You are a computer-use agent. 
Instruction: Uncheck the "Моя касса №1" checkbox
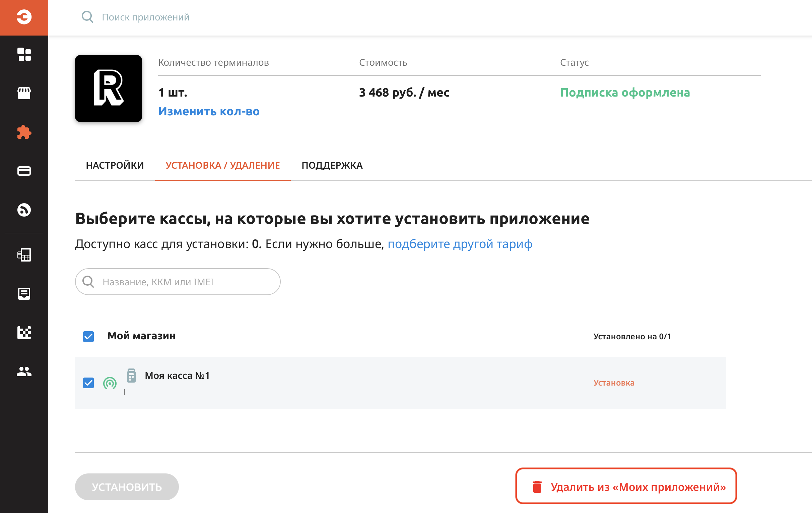(x=88, y=383)
